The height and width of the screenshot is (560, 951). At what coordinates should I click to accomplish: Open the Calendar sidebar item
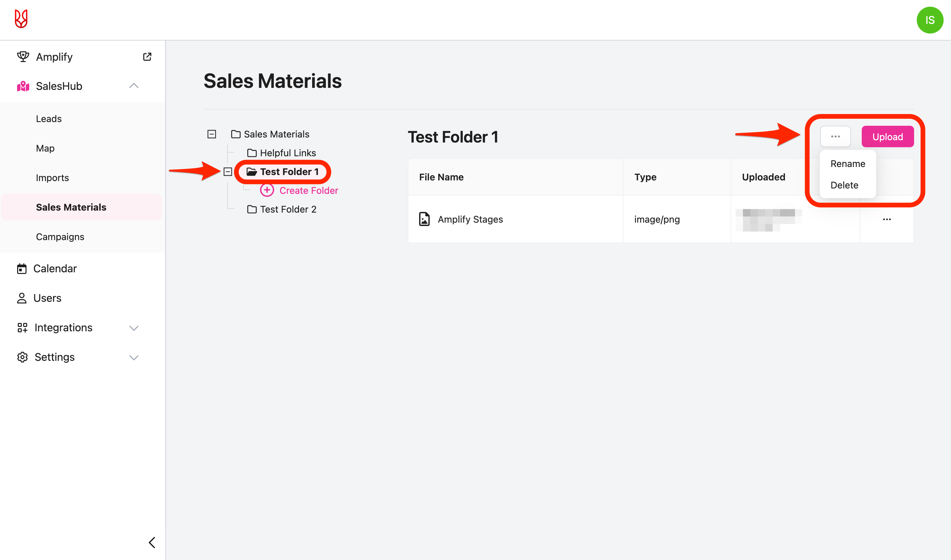[x=55, y=268]
